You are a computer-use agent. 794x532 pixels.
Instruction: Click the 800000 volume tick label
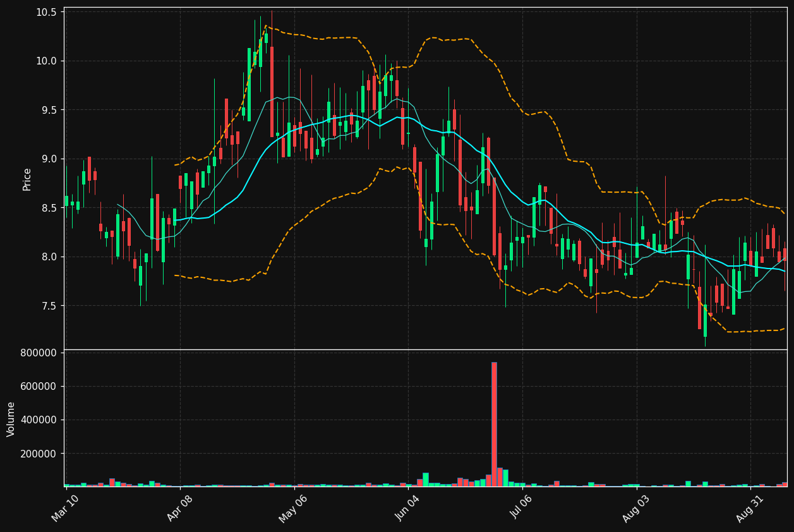[x=39, y=353]
